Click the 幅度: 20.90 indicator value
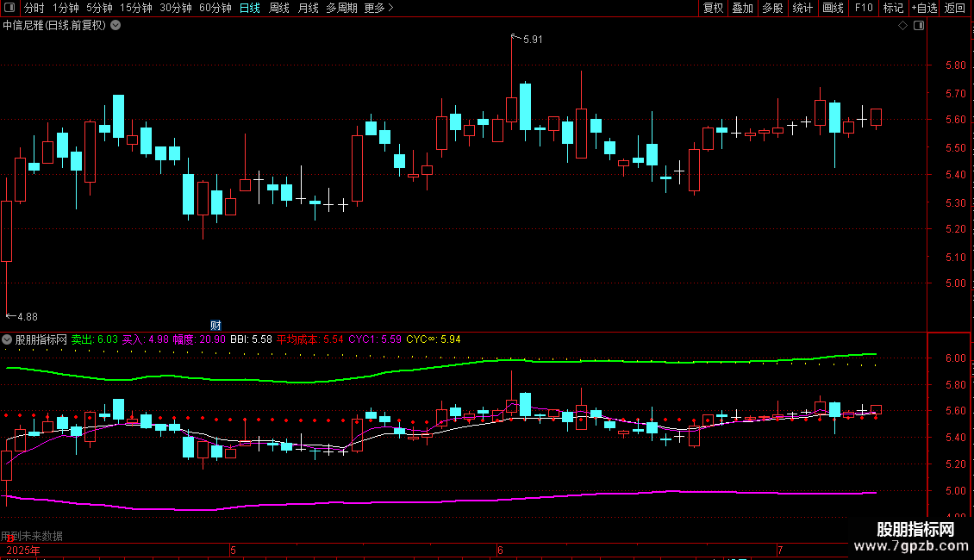Image resolution: width=974 pixels, height=560 pixels. [199, 339]
